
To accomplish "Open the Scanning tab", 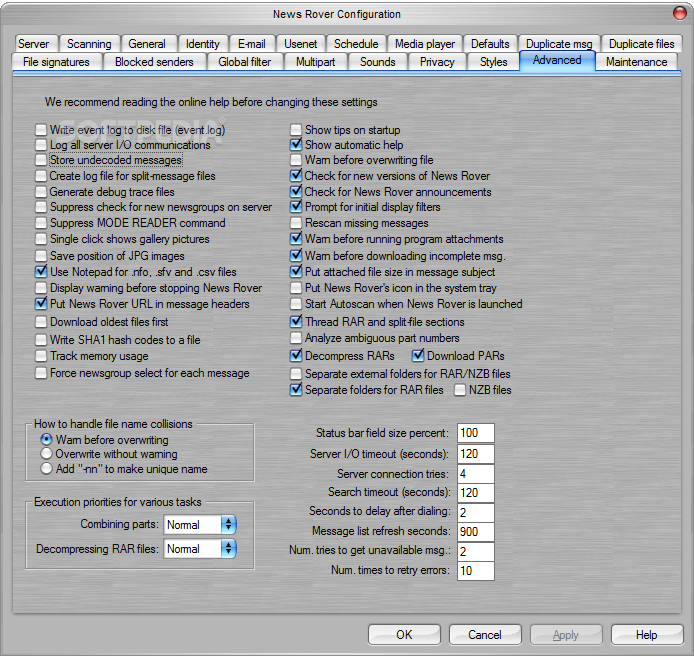I will pos(89,44).
